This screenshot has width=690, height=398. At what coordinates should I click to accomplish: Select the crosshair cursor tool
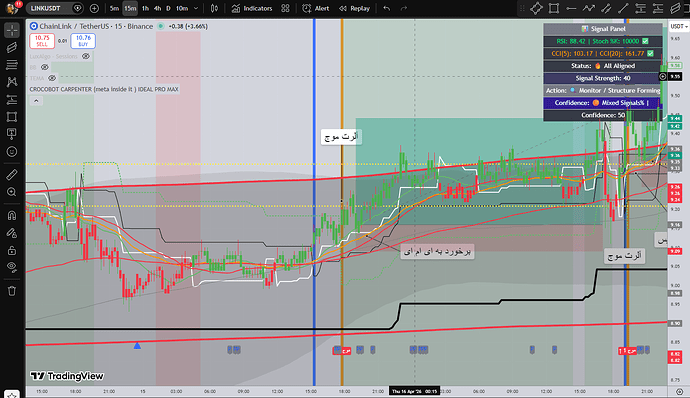(x=12, y=30)
